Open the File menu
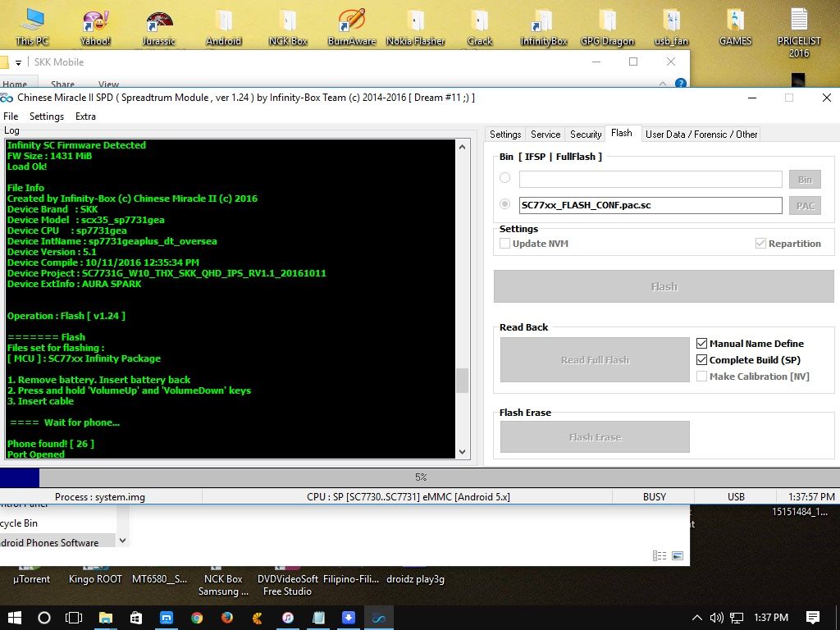Viewport: 840px width, 630px height. pos(11,116)
